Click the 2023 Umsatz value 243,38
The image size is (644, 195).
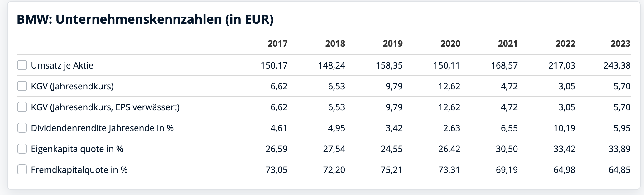click(x=617, y=65)
